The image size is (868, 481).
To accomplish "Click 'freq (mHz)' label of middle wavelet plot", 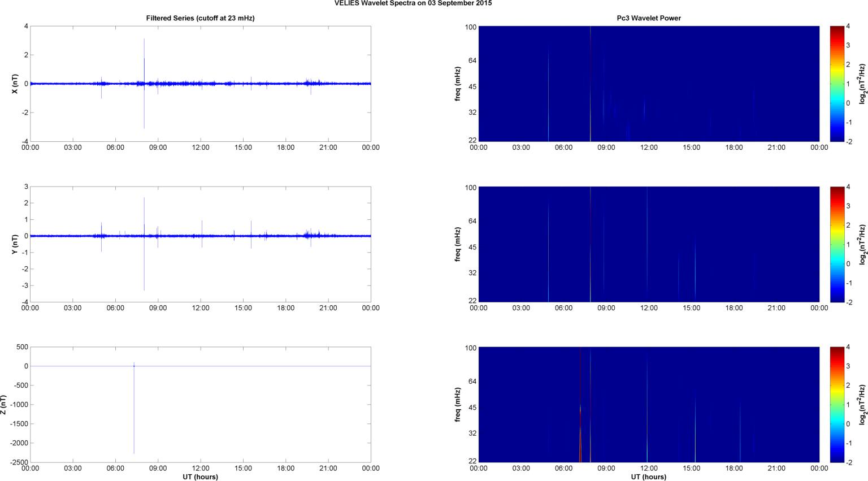I will [458, 244].
